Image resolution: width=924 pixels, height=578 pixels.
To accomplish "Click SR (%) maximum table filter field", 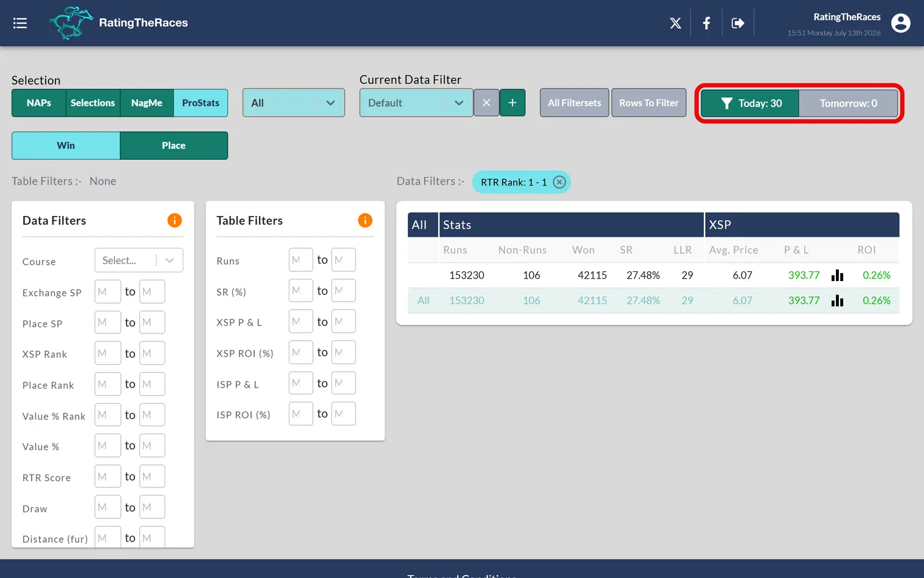I will [343, 291].
